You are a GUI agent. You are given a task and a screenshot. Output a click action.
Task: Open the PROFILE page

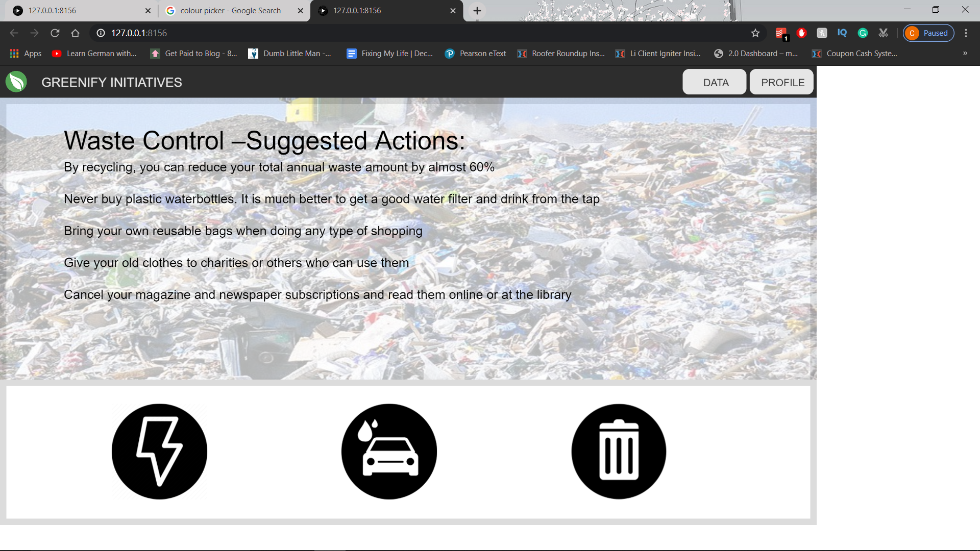tap(782, 82)
